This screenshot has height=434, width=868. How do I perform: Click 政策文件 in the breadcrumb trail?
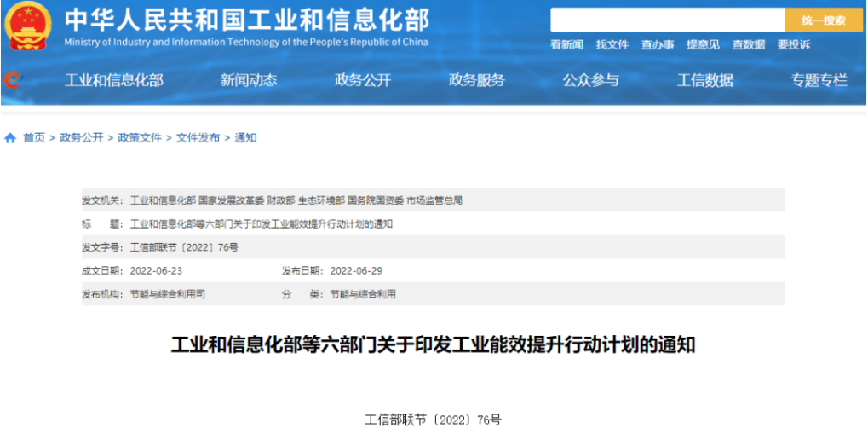pos(140,138)
